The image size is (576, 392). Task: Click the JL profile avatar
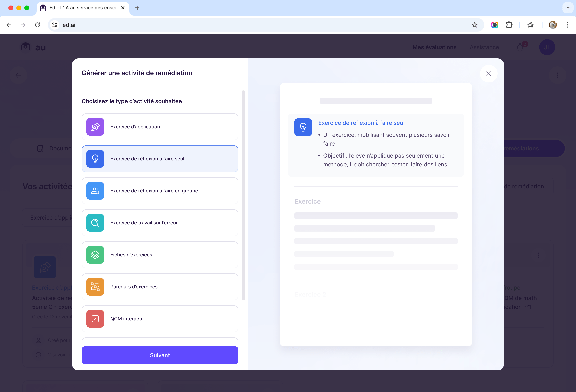click(547, 47)
